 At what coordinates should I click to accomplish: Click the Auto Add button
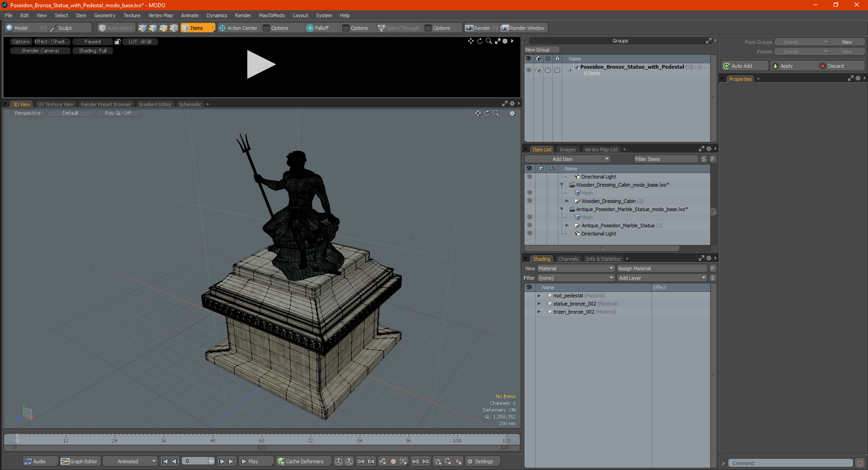[745, 66]
